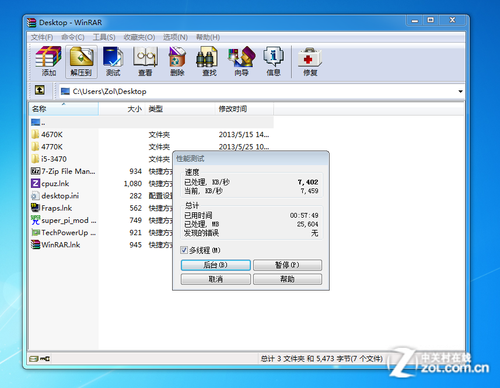
Task: Click the drive icon in status bar
Action: click(x=34, y=359)
